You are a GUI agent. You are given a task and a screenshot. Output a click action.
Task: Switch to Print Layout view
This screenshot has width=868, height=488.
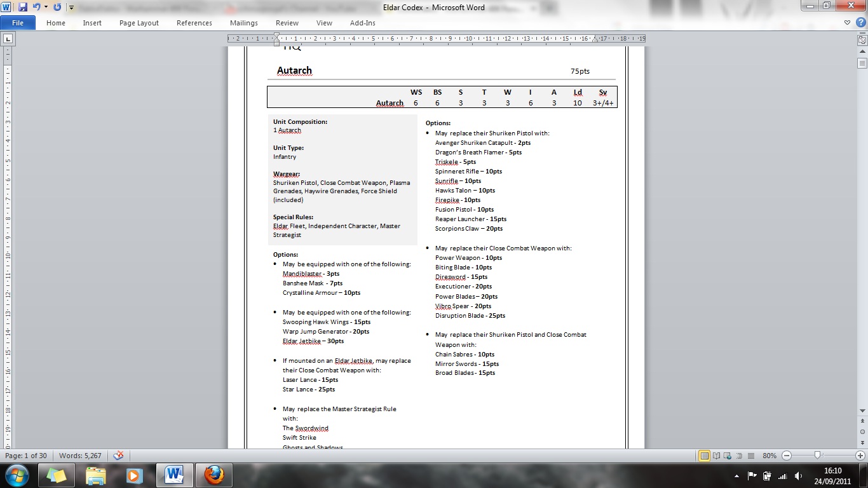point(704,456)
